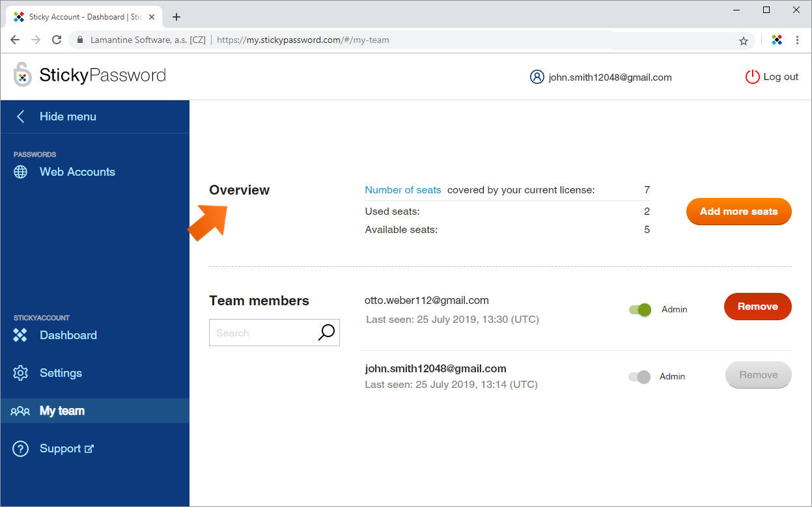812x507 pixels.
Task: Open the Number of seats link
Action: tap(403, 190)
